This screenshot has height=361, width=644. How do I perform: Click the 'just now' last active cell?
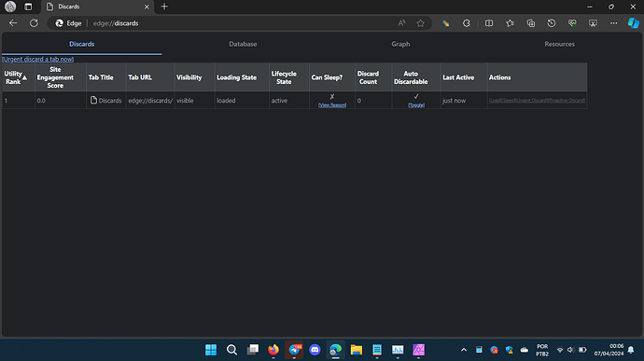coord(463,100)
